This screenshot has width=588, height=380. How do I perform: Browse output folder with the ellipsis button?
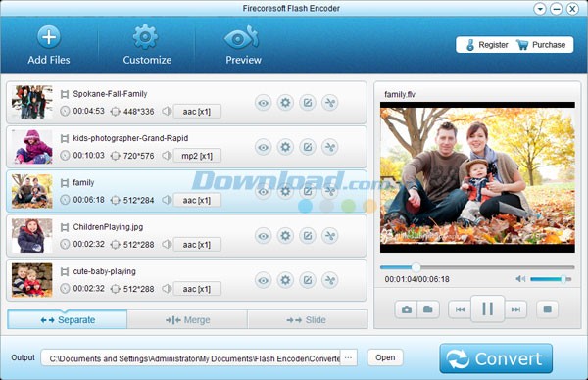[348, 358]
